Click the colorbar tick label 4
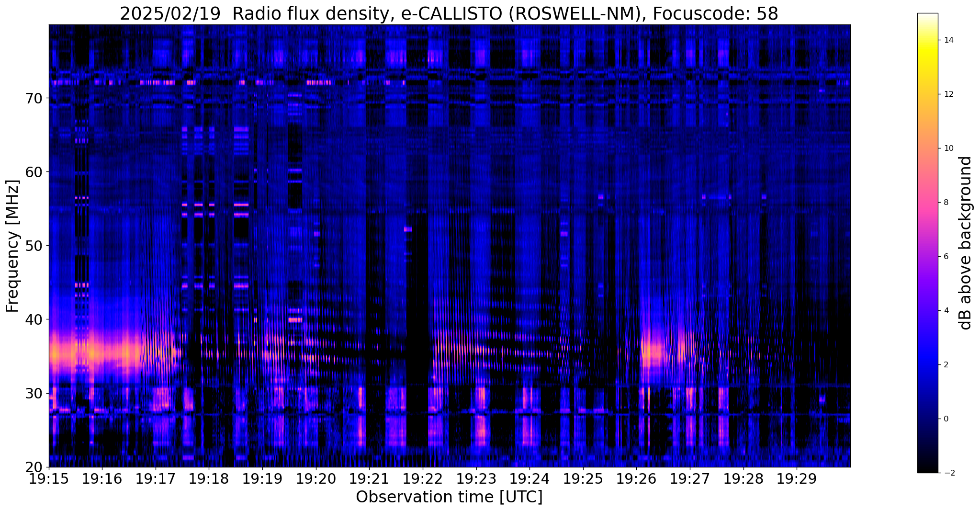 point(946,311)
